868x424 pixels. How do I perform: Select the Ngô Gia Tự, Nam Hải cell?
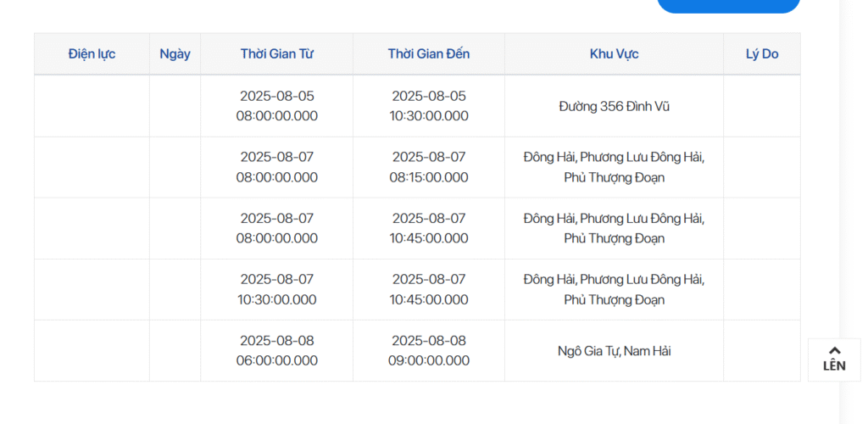click(x=614, y=351)
